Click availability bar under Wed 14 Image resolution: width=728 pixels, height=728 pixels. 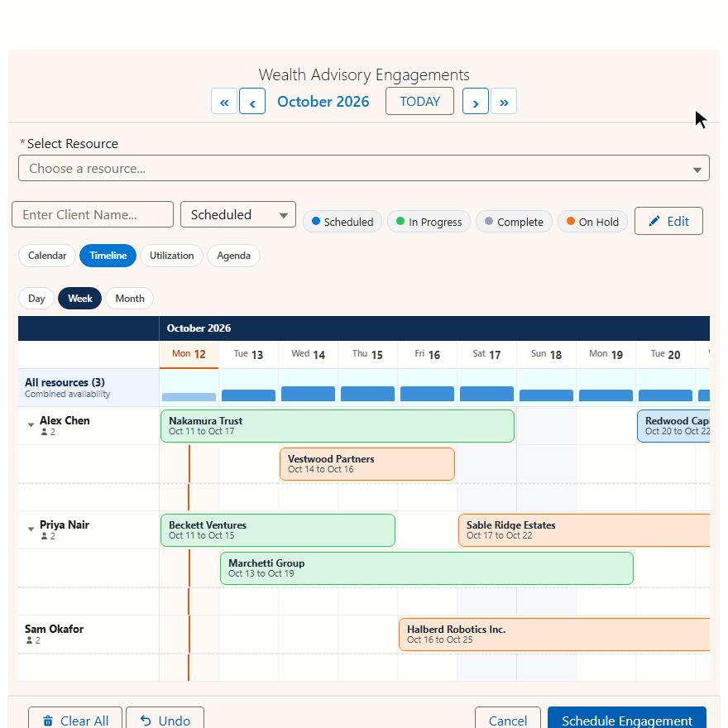coord(308,394)
